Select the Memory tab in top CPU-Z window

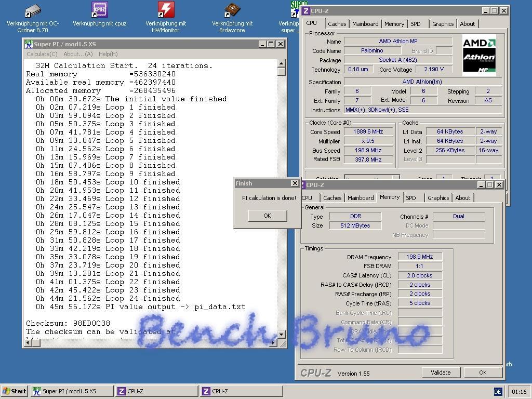394,24
